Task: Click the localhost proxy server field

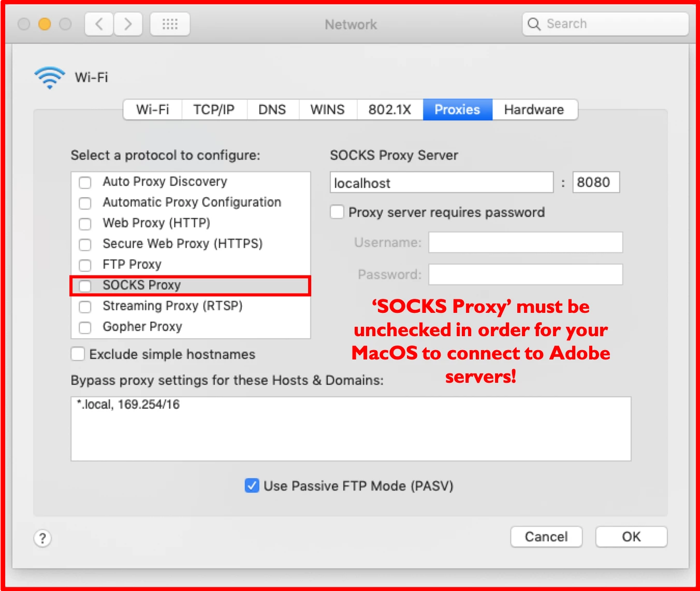Action: (x=442, y=182)
